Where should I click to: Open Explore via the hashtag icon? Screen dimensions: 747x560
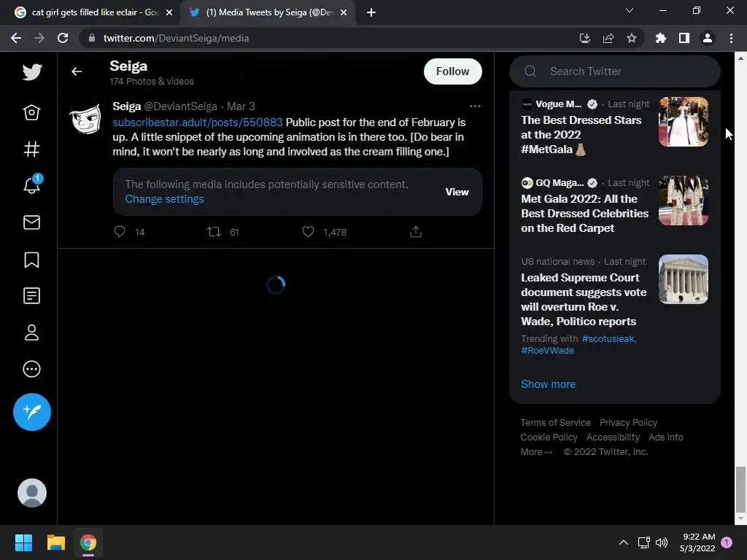pos(31,149)
